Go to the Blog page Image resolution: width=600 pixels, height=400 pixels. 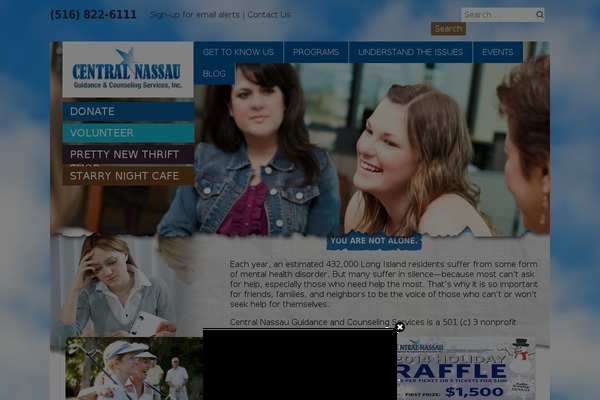coord(214,73)
